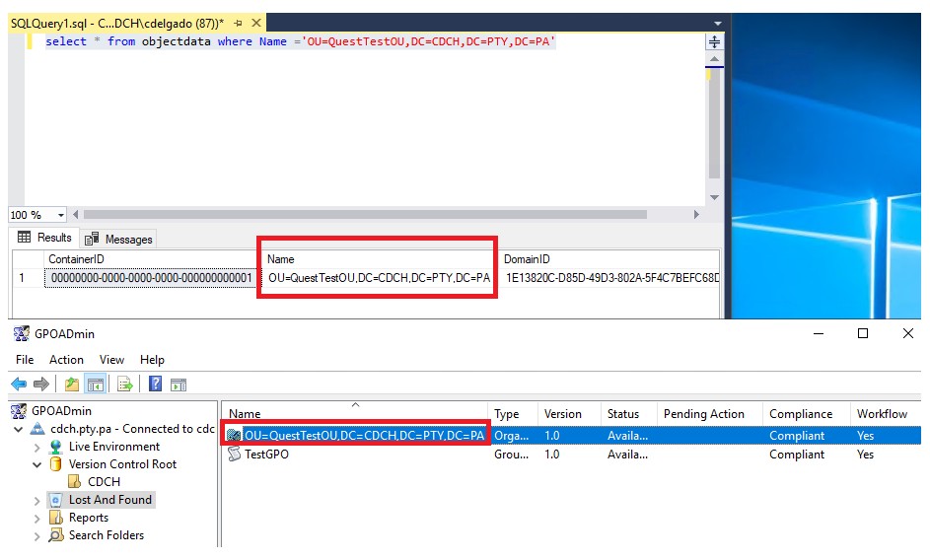Toggle Show/Hide Action Pane toolbar icon
Screen dimensions: 930x560
[x=179, y=385]
